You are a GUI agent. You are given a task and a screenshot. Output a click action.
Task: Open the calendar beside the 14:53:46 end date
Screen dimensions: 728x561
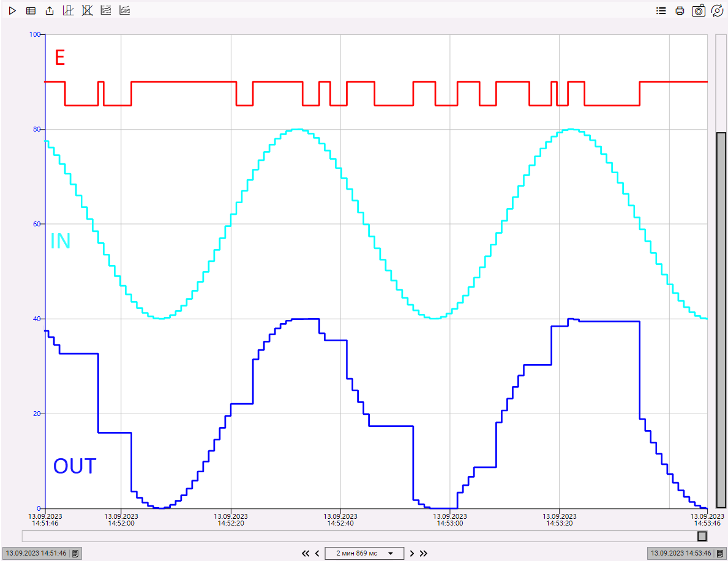(x=720, y=553)
